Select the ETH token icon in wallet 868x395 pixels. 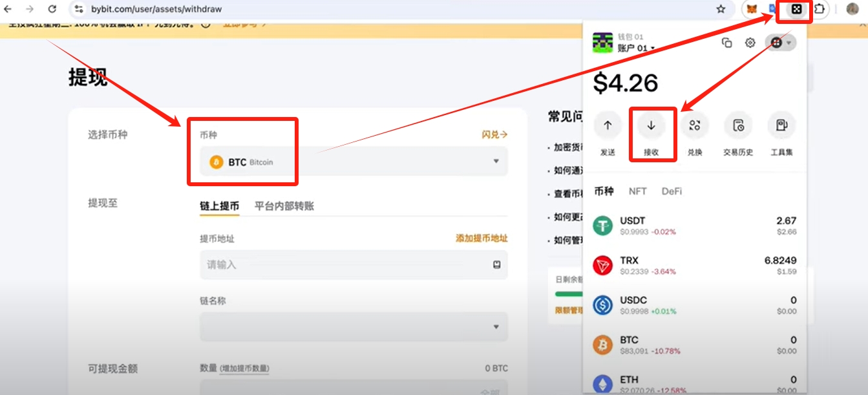click(x=603, y=383)
